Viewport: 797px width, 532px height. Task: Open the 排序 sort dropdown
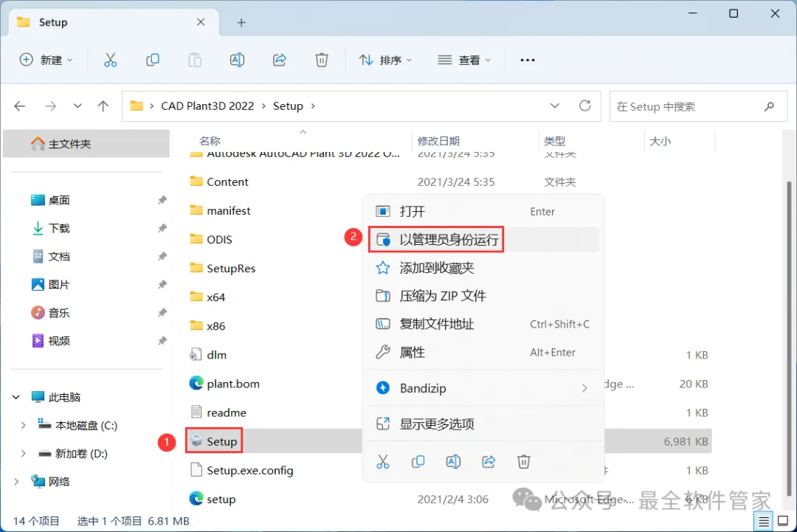[385, 60]
